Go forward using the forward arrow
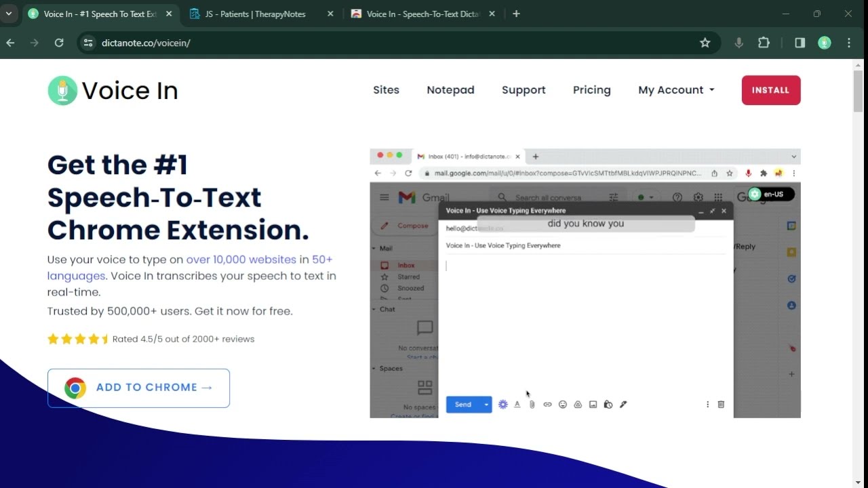The width and height of the screenshot is (868, 488). 35,43
